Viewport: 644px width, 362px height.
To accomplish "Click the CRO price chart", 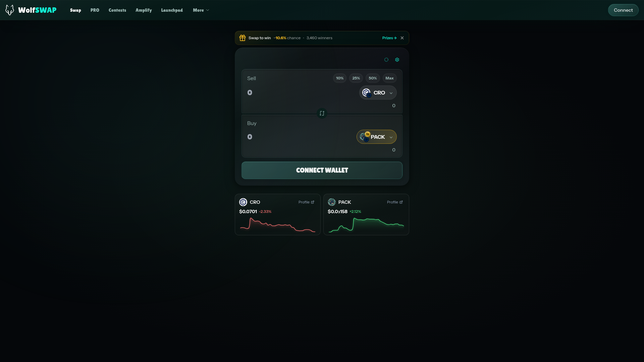I will click(278, 225).
